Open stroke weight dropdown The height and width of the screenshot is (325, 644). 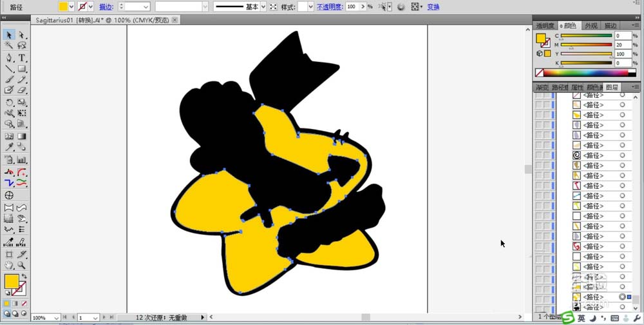146,6
